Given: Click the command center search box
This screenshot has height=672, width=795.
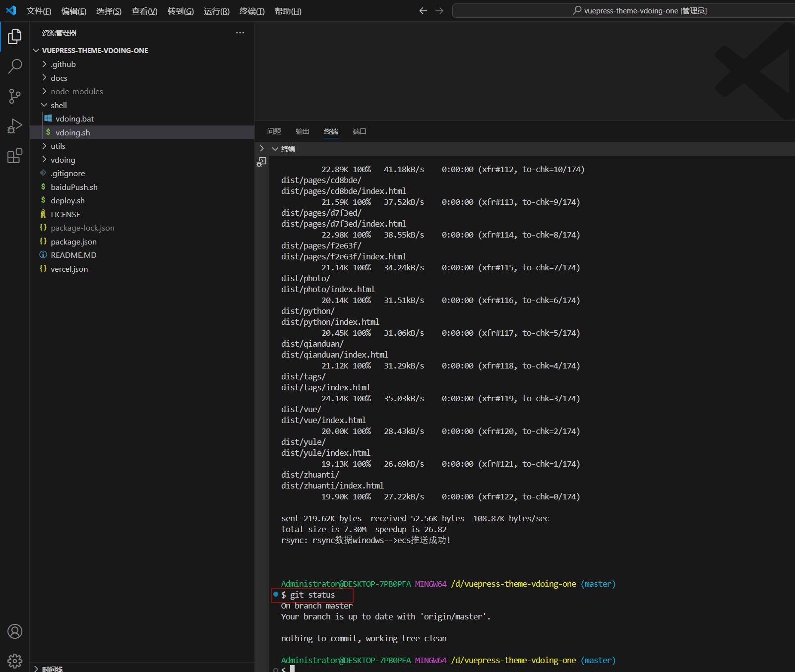Looking at the screenshot, I should pyautogui.click(x=623, y=11).
